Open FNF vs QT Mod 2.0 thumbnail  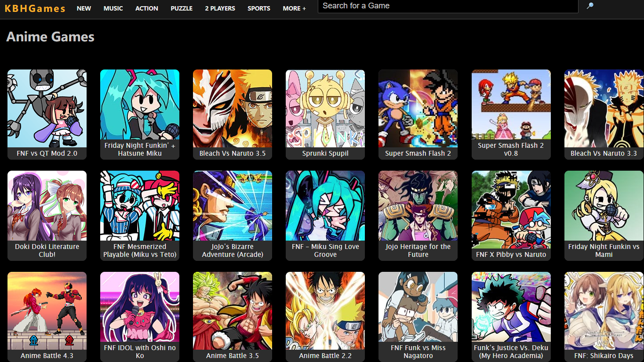point(47,109)
